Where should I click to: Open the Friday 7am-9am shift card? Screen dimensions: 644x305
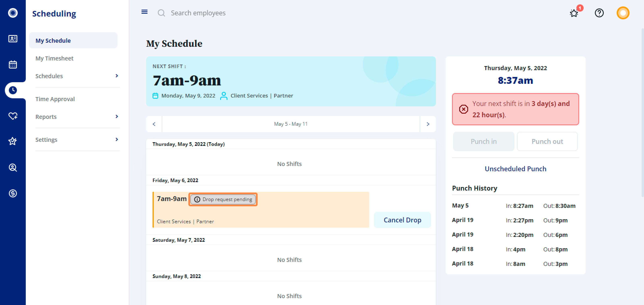[261, 210]
